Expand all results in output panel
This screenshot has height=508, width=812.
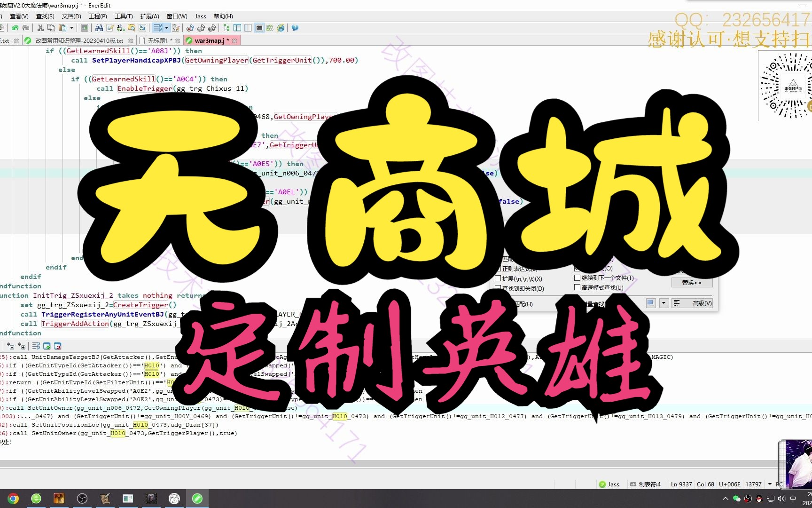coord(22,346)
